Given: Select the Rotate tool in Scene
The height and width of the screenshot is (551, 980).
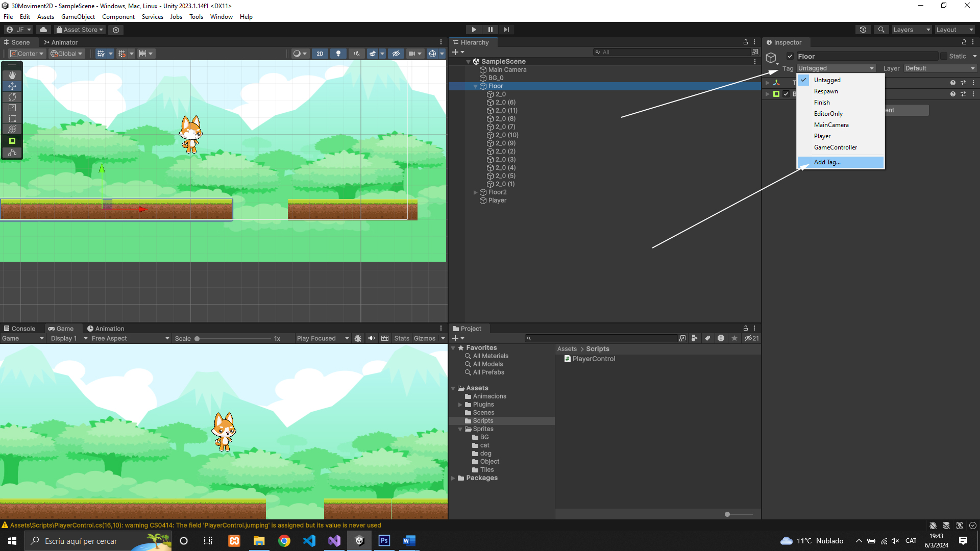Looking at the screenshot, I should pos(12,97).
